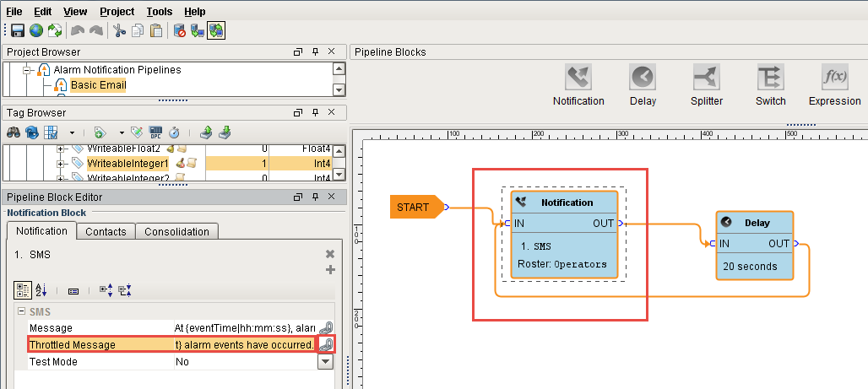Collapse the Alarm Notification Pipelines tree node
868x389 pixels.
(x=27, y=70)
